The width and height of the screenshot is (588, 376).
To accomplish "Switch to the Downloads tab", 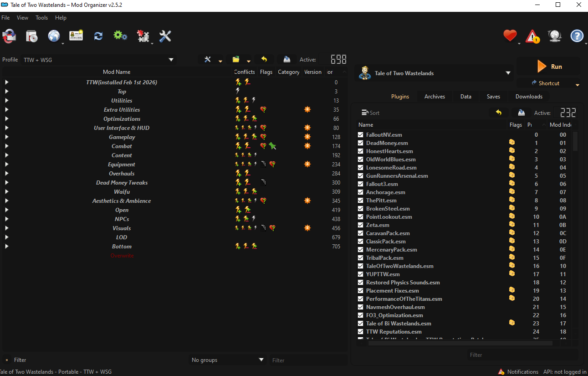I will pos(529,97).
